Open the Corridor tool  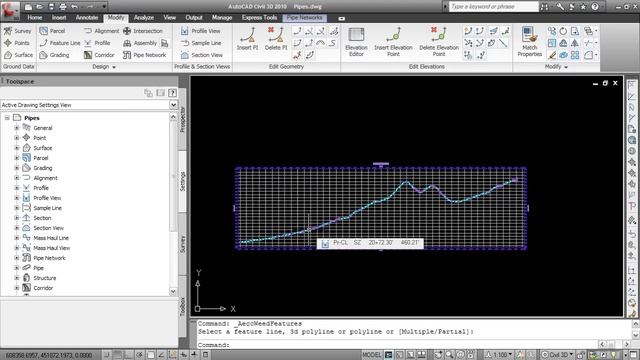point(99,55)
